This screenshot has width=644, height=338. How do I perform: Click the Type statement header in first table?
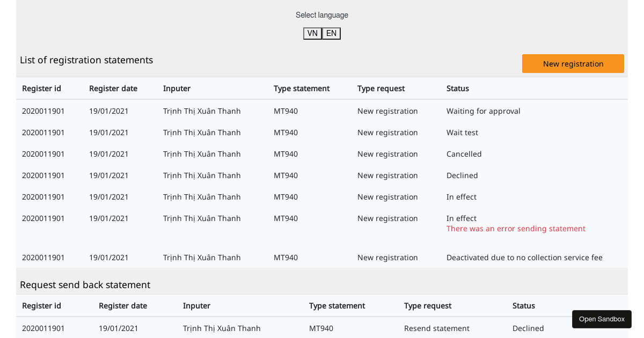coord(302,89)
